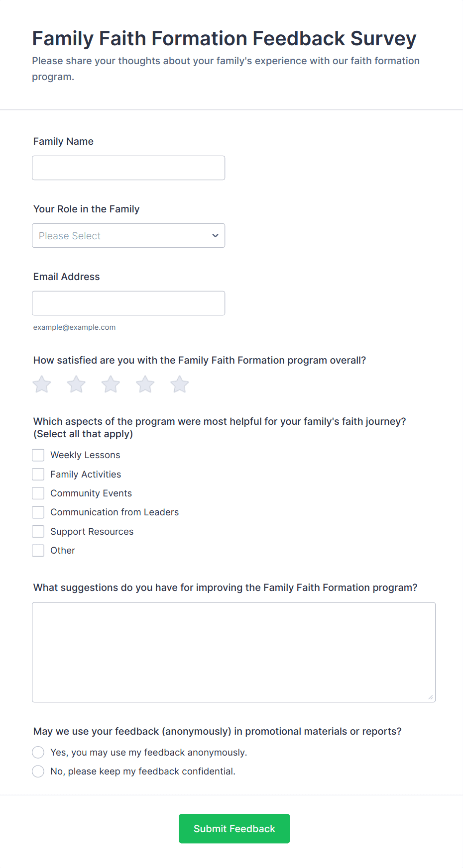Choose the third star rating
Screen dimensions: 463x868
point(111,384)
